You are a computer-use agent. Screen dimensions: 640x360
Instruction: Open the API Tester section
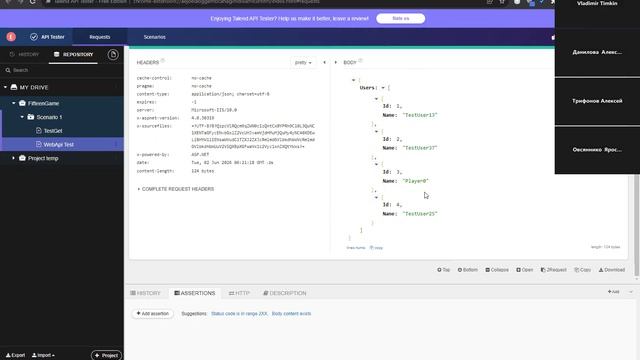(x=47, y=37)
